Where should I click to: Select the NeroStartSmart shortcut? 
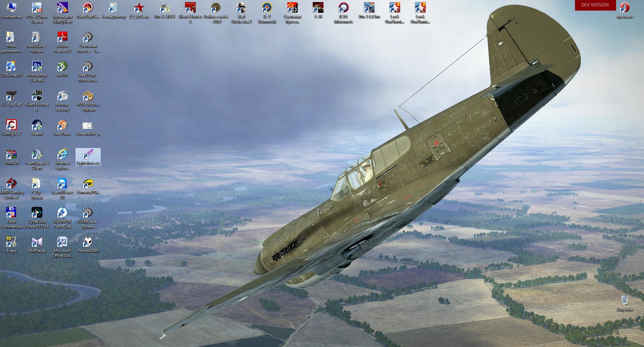[88, 10]
